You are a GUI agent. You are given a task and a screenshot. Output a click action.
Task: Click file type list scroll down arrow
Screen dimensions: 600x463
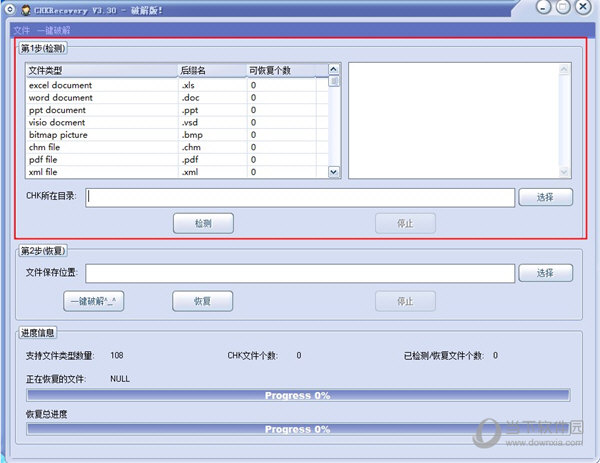tap(334, 172)
